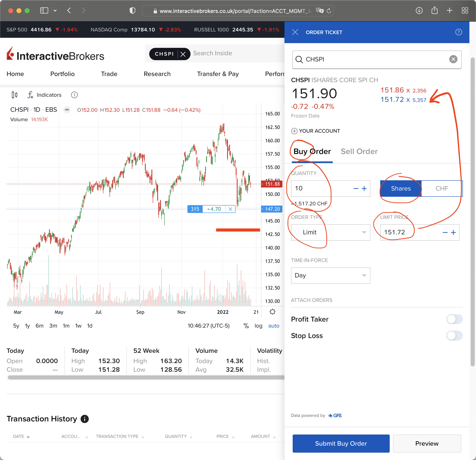Open the Indicators fx icon
Screen dimensions: 476x460
click(x=30, y=95)
